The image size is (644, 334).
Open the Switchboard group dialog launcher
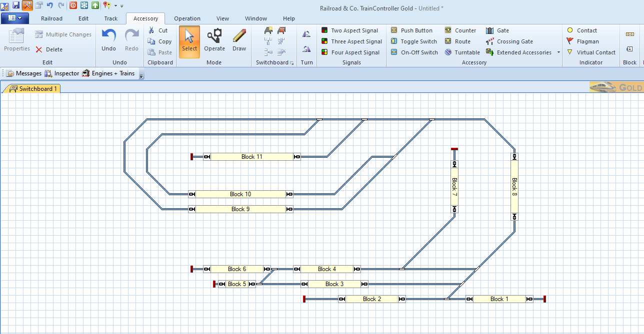pos(291,63)
